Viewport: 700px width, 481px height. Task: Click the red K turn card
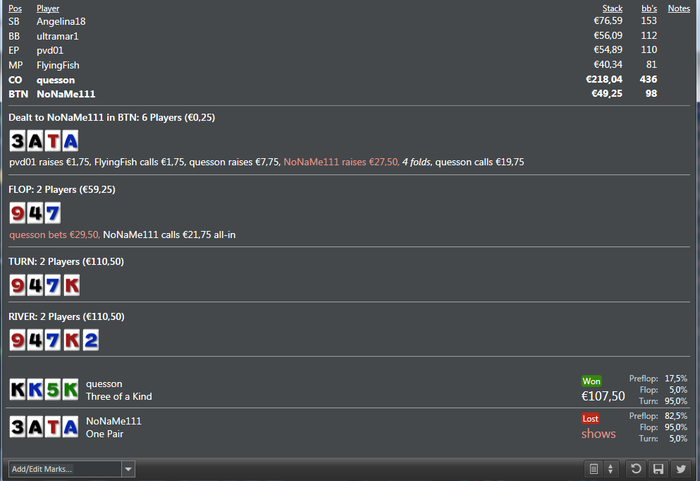pyautogui.click(x=72, y=285)
